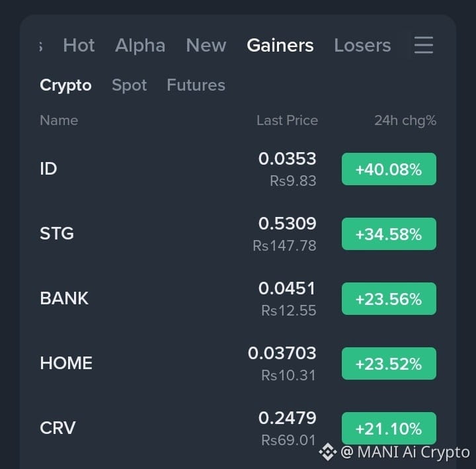The height and width of the screenshot is (469, 476).
Task: Sort by the Last Price column header
Action: tap(287, 120)
